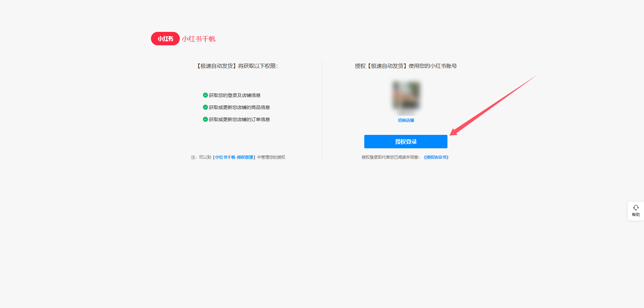Screen dimensions: 644x308
Task: Click the text 授权登录即代表您已阅读并同意
Action: tap(390, 157)
